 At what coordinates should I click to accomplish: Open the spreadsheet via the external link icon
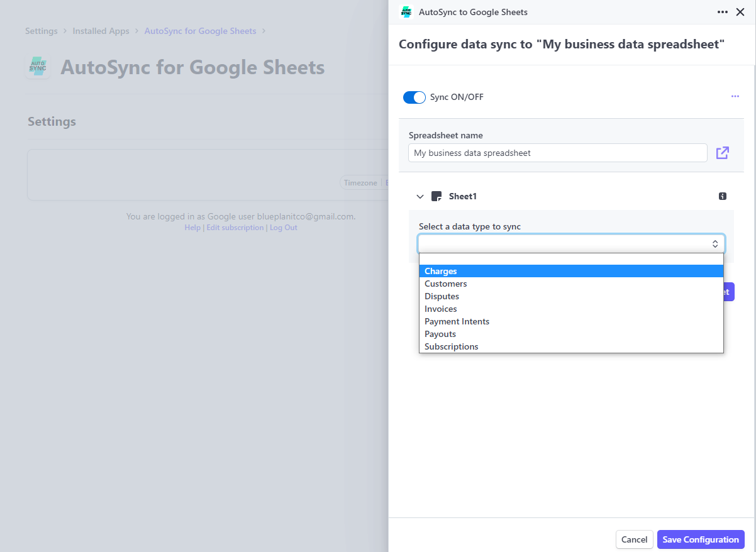(x=723, y=153)
